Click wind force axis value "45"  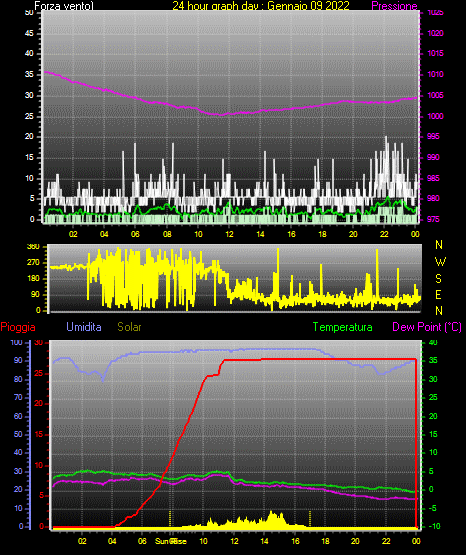[29, 33]
